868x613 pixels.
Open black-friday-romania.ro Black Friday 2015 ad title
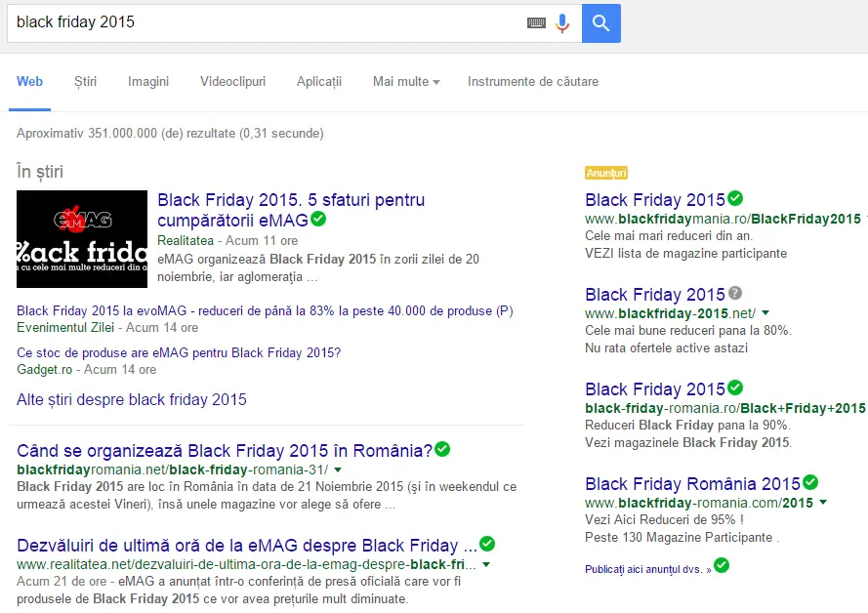tap(655, 388)
